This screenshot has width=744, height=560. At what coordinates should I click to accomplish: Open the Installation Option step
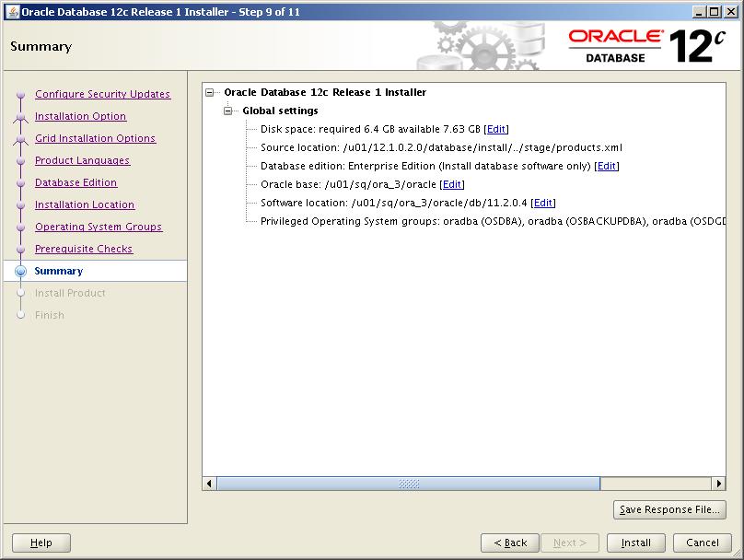[80, 116]
